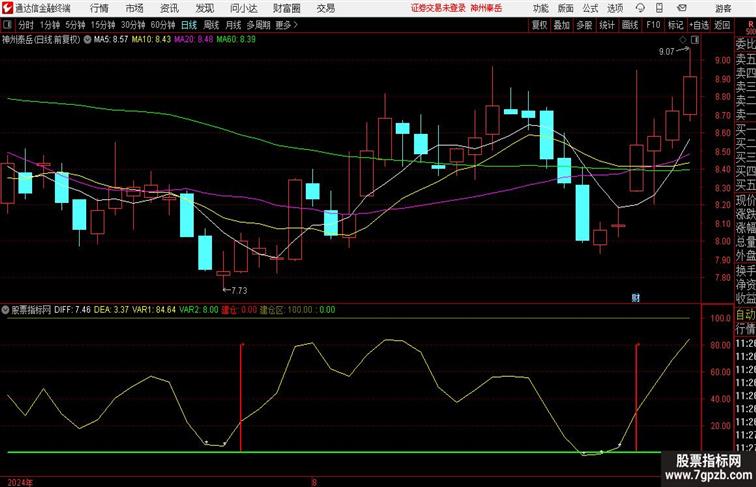This screenshot has height=487, width=756.
Task: Open the customer service headset icon
Action: point(641,8)
